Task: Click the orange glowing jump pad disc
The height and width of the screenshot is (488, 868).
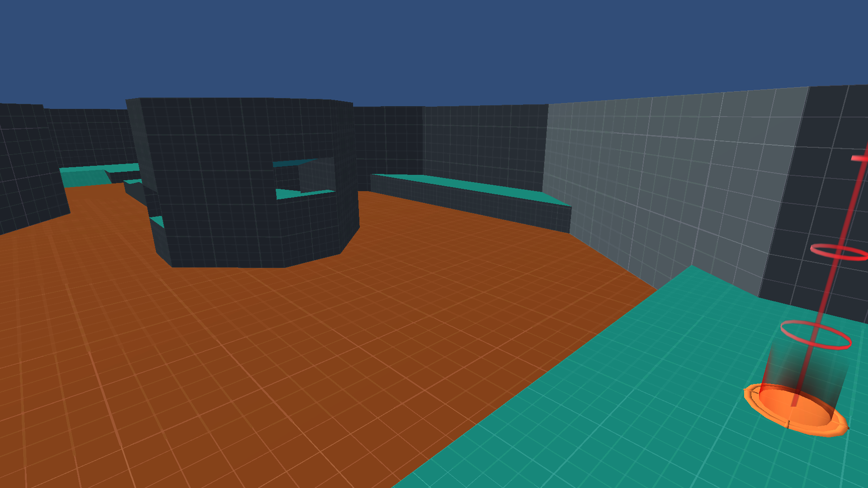Action: 796,410
